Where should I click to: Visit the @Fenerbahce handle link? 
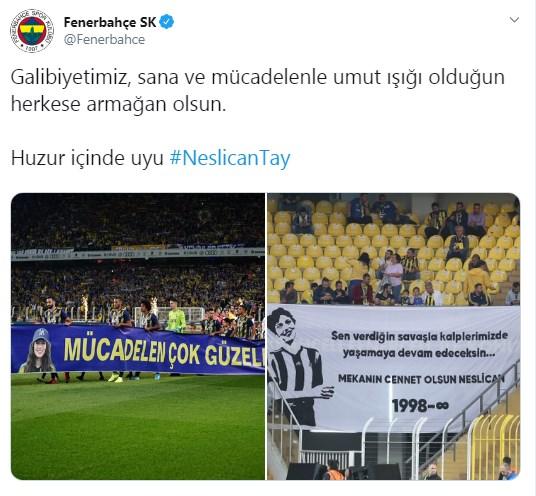104,39
